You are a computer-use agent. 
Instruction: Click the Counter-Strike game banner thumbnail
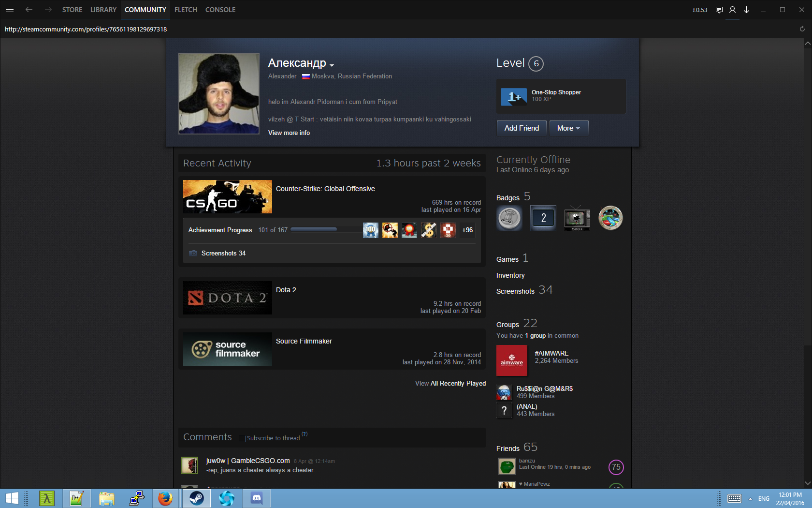click(x=227, y=196)
